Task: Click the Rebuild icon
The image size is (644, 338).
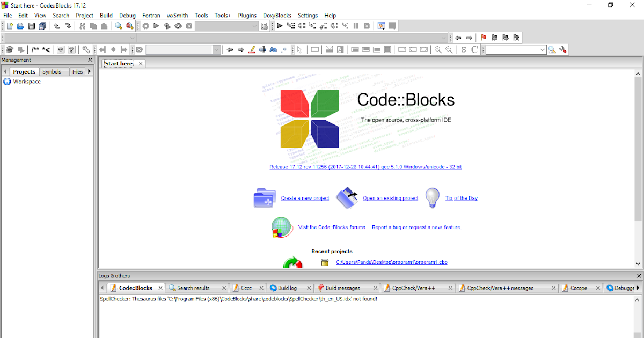Action: pos(178,26)
